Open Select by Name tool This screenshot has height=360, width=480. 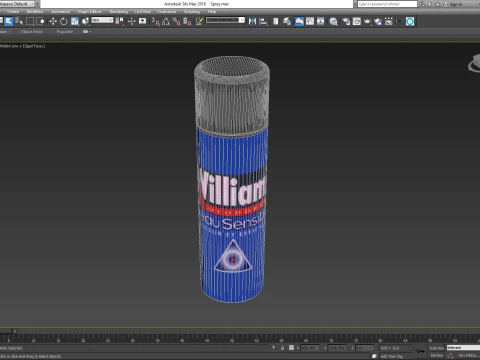(19, 22)
